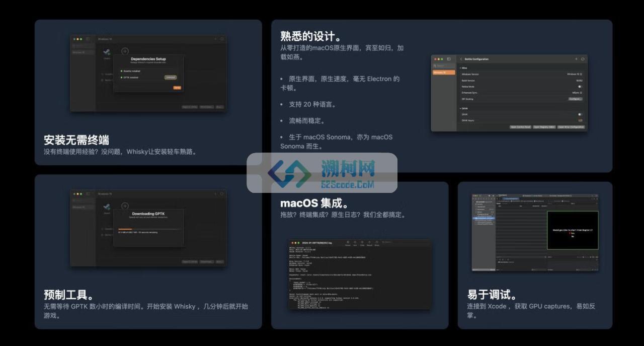Click back chevron beside Bottle Configuration title
Screen dimensions: 644x346
[461, 59]
